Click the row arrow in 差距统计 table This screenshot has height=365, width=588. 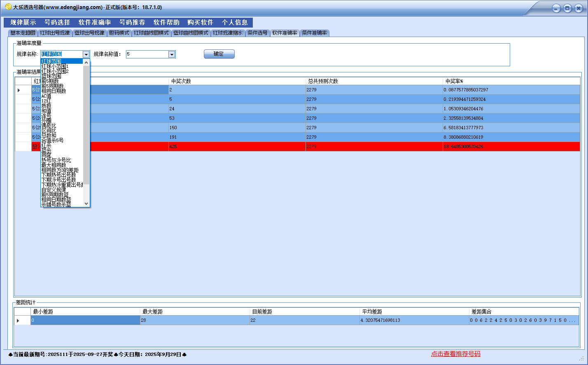[x=18, y=321]
